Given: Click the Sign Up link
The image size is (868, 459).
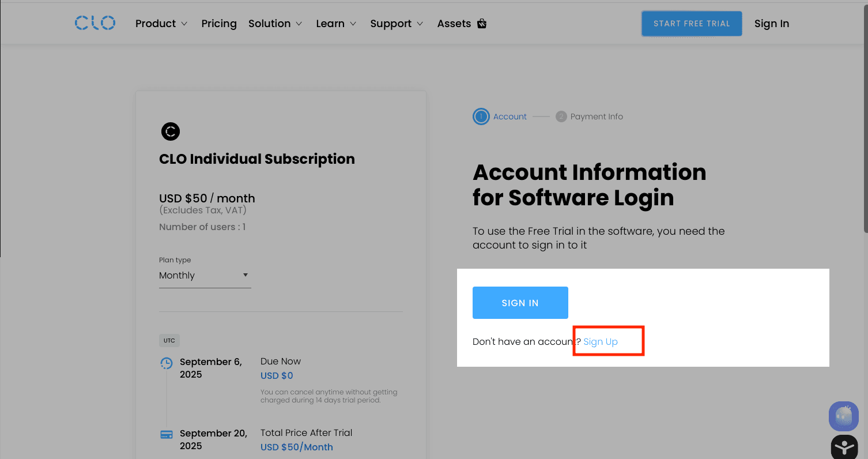Looking at the screenshot, I should click(x=600, y=341).
